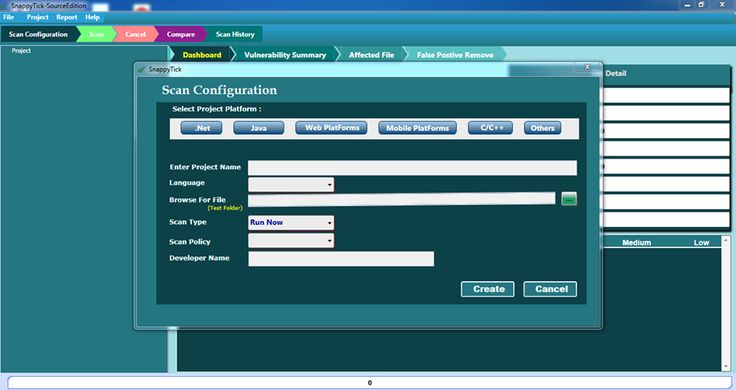
Task: Click the Medium column header
Action: pyautogui.click(x=636, y=243)
